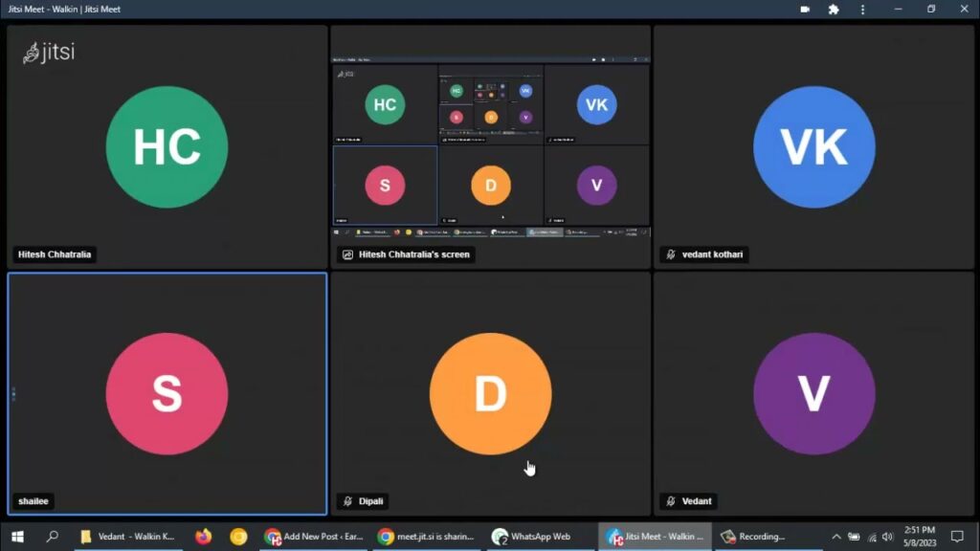Viewport: 980px width, 551px height.
Task: Click Dipali's muted microphone indicator
Action: 347,501
